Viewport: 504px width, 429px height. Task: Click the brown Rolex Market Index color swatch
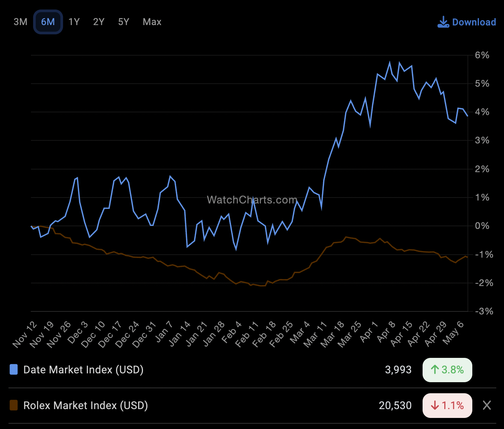click(x=14, y=405)
